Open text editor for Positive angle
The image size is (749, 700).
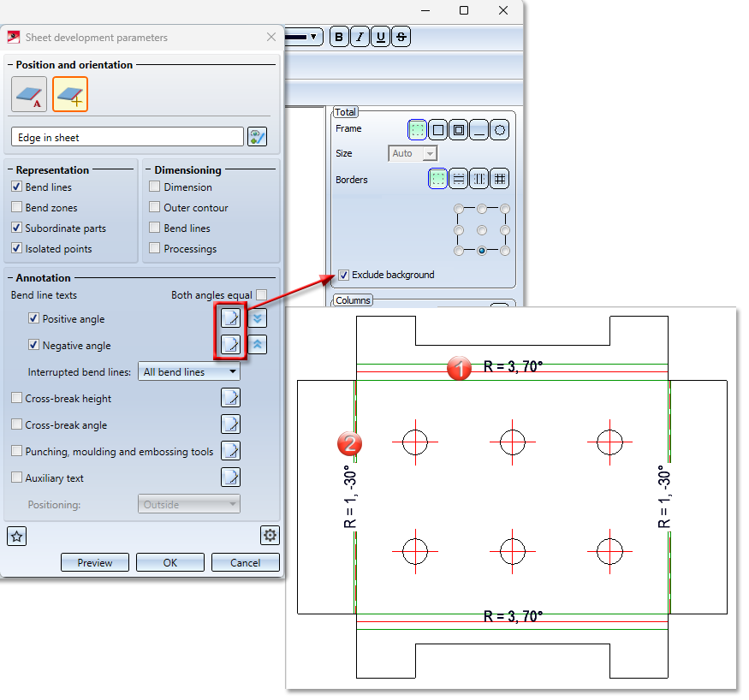pyautogui.click(x=230, y=318)
